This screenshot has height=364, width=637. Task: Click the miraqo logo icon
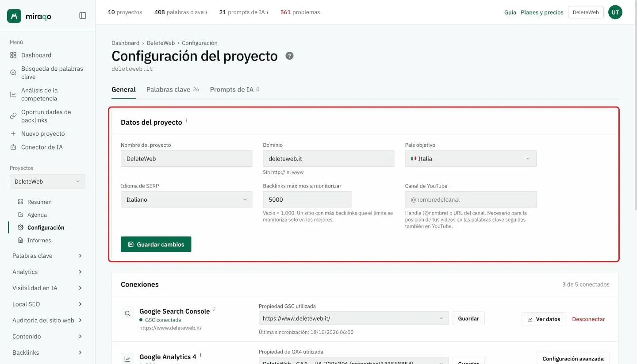tap(14, 16)
